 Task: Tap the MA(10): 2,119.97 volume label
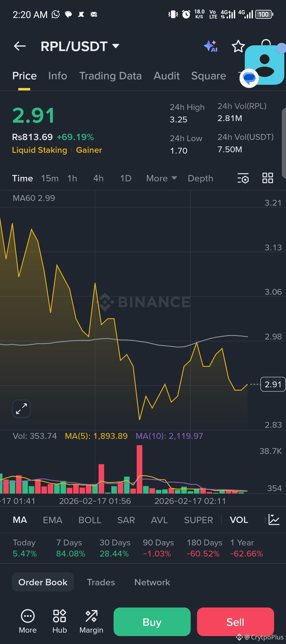tap(169, 436)
